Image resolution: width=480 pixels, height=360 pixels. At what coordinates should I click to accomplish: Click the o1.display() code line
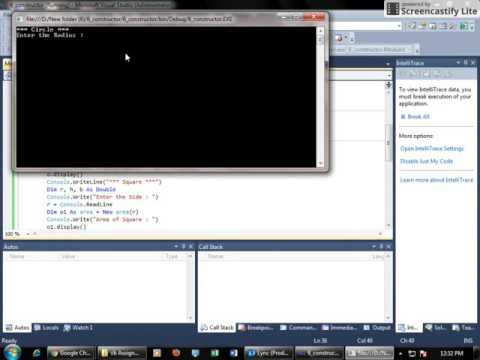pos(66,227)
